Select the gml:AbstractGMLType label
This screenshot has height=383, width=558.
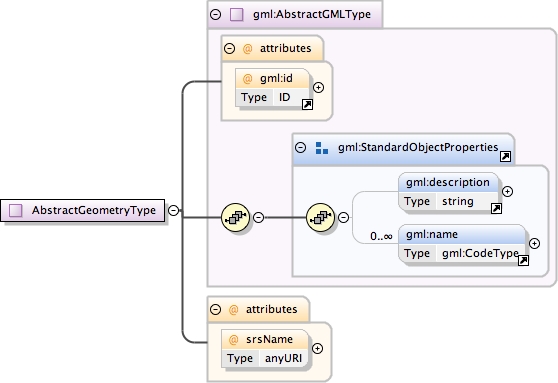click(x=312, y=15)
